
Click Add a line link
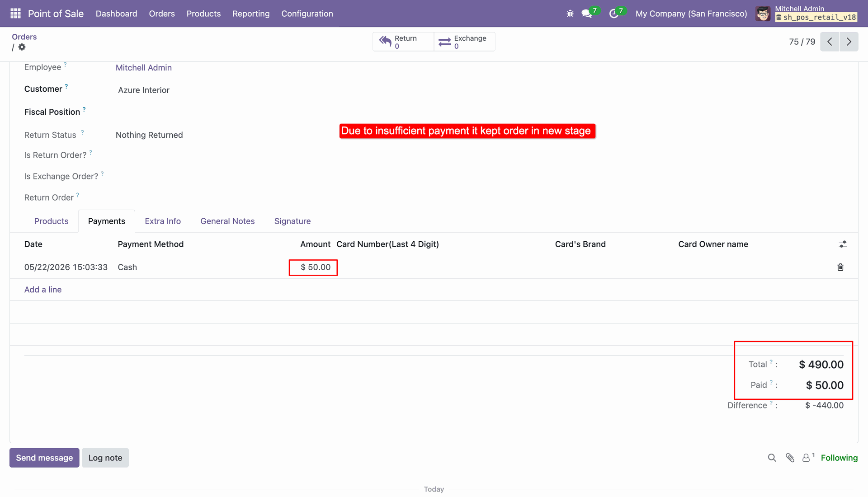(x=43, y=290)
